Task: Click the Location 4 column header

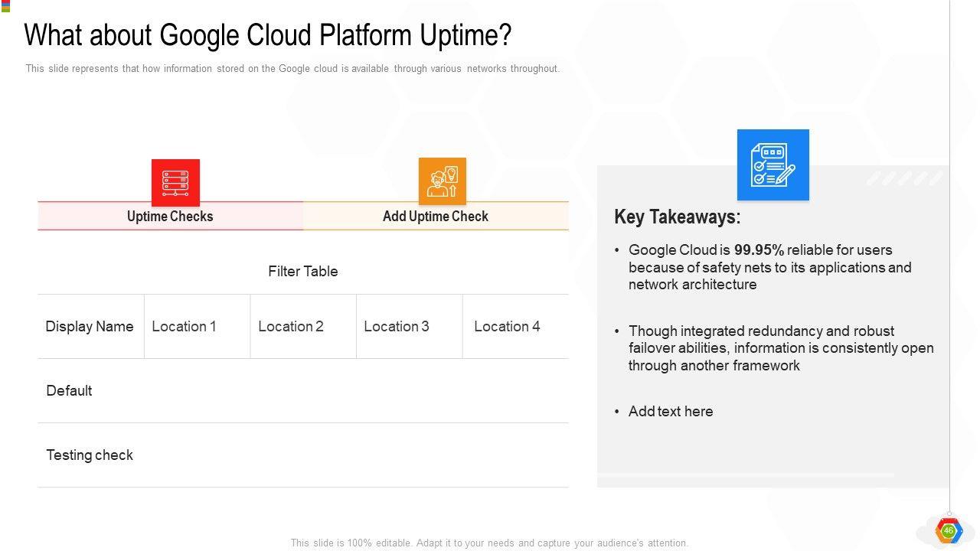Action: [x=507, y=327]
